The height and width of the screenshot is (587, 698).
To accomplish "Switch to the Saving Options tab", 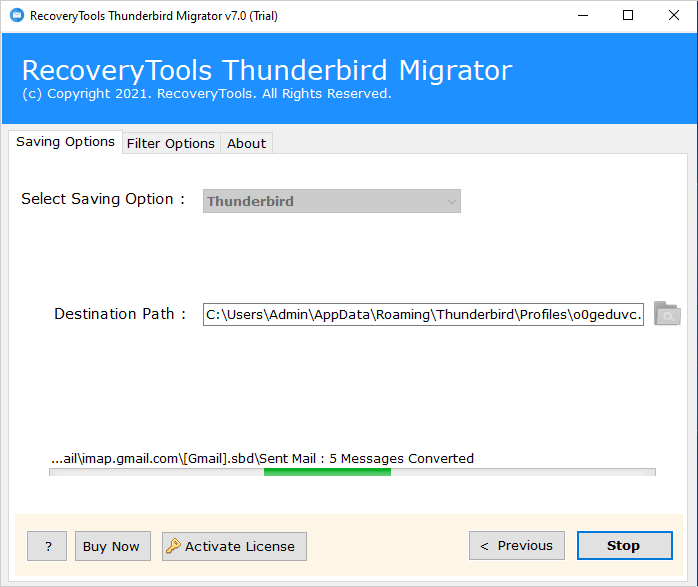I will [x=65, y=142].
